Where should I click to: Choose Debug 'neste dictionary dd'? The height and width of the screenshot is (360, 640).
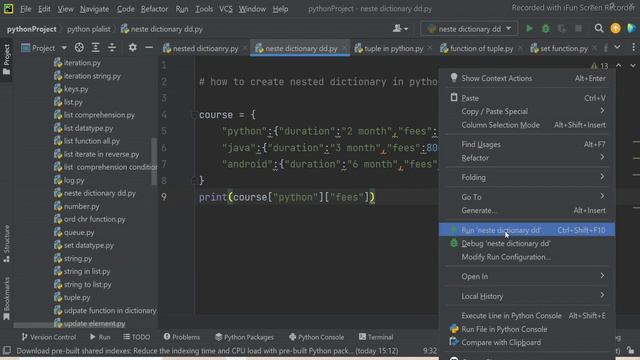[x=527, y=243]
